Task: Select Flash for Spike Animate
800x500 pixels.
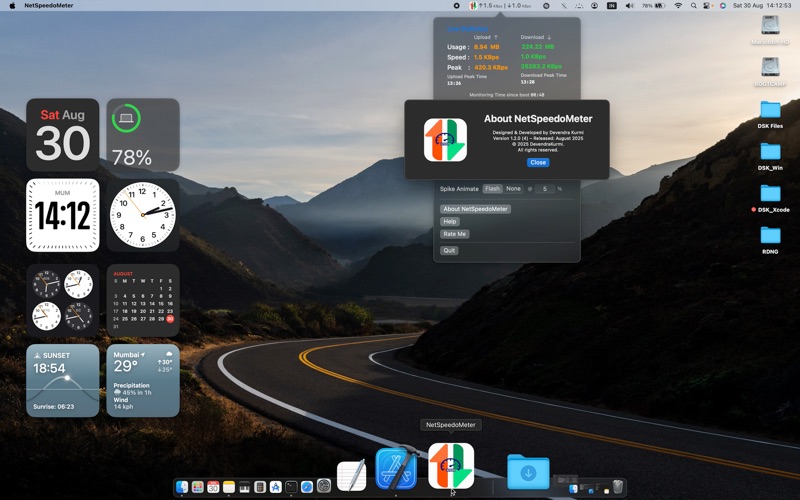Action: pos(492,189)
